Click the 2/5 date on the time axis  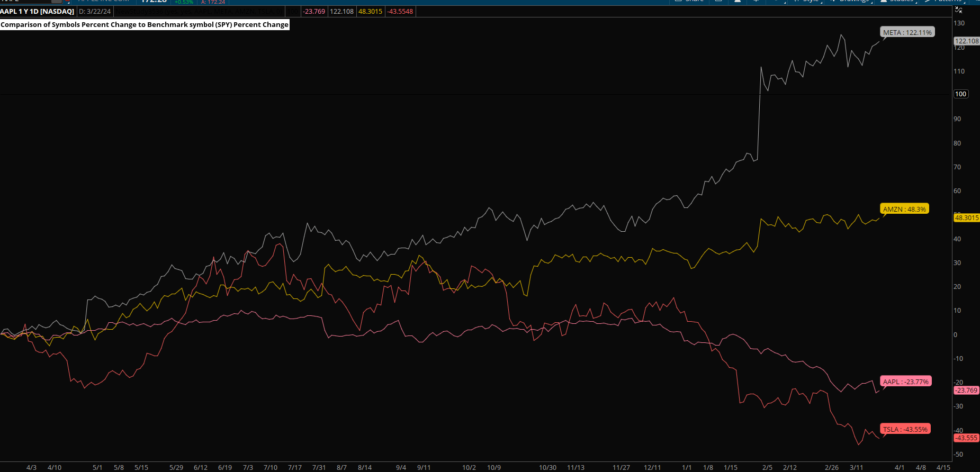767,467
